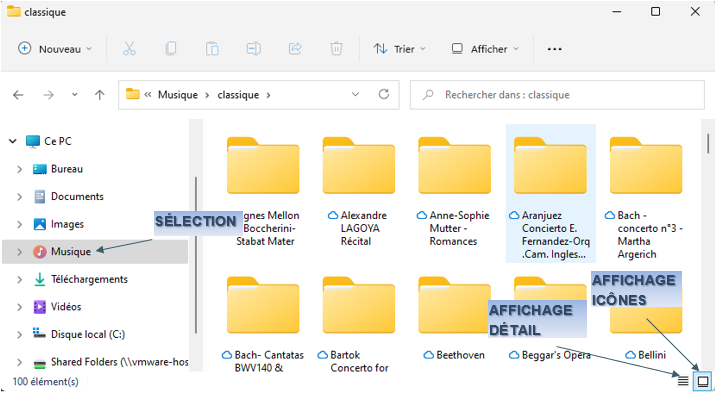Expand the Téléchargements tree node
Image resolution: width=715 pixels, height=397 pixels.
click(x=19, y=279)
